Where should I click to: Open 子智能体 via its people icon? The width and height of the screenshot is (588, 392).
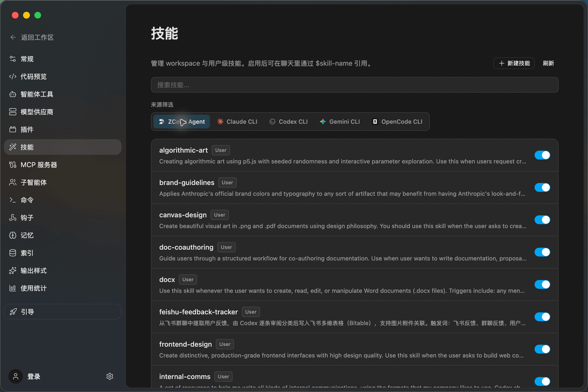pos(13,182)
